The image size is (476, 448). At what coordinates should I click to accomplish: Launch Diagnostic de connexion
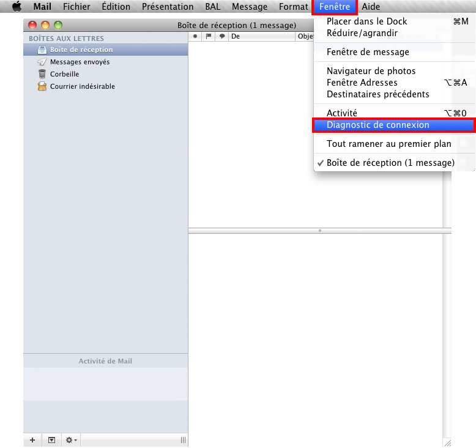(394, 125)
